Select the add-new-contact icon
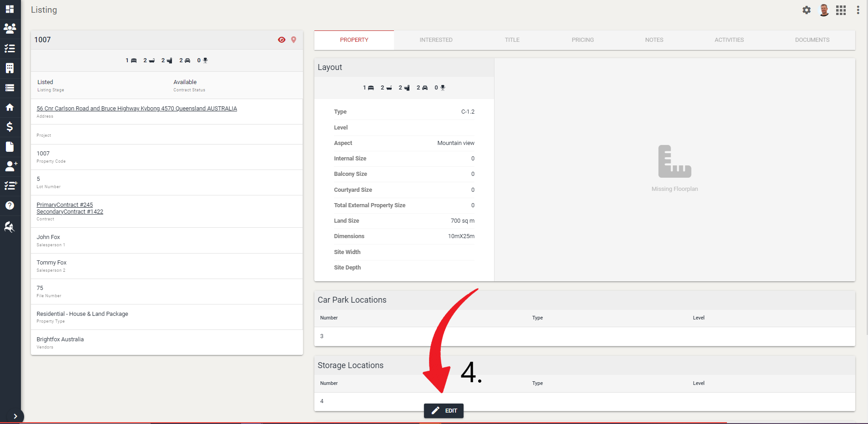Screen dimensions: 868x424 10,167
